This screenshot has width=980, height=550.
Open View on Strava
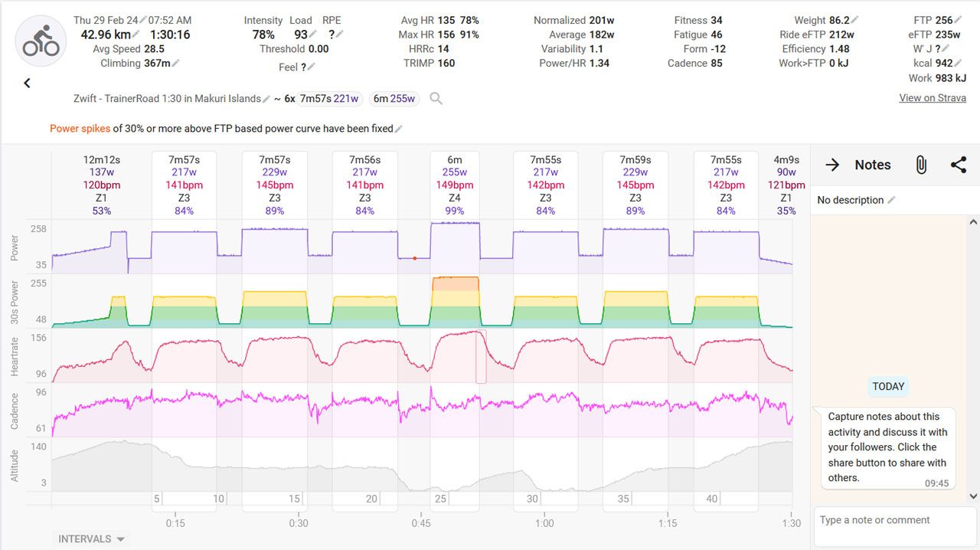pyautogui.click(x=933, y=98)
